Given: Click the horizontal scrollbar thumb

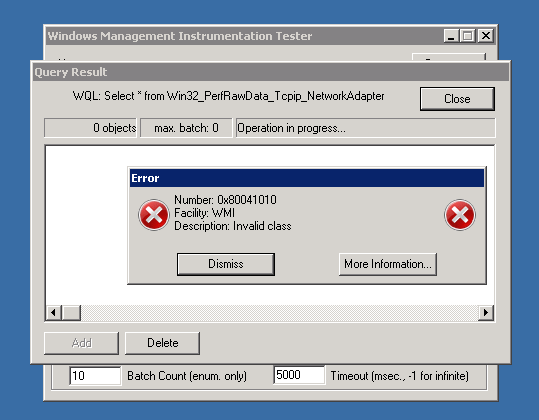Looking at the screenshot, I should coord(71,312).
